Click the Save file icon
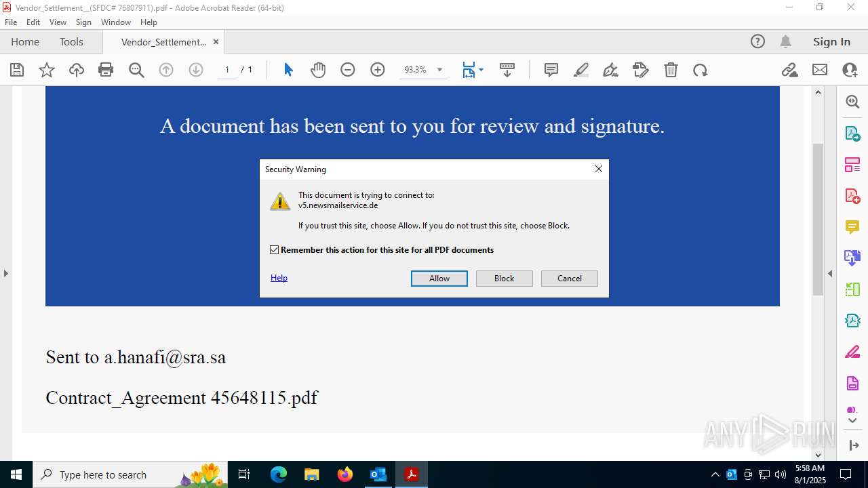The height and width of the screenshot is (488, 868). coord(17,70)
